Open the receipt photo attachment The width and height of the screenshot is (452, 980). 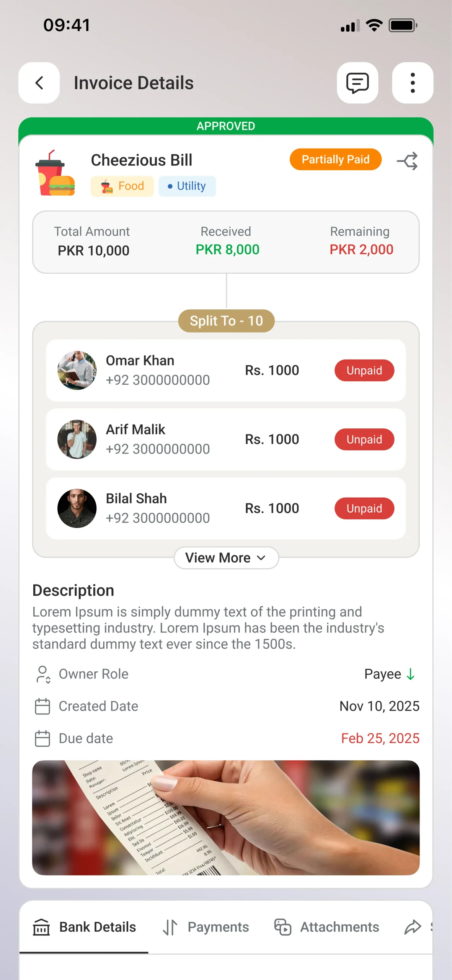pos(226,818)
